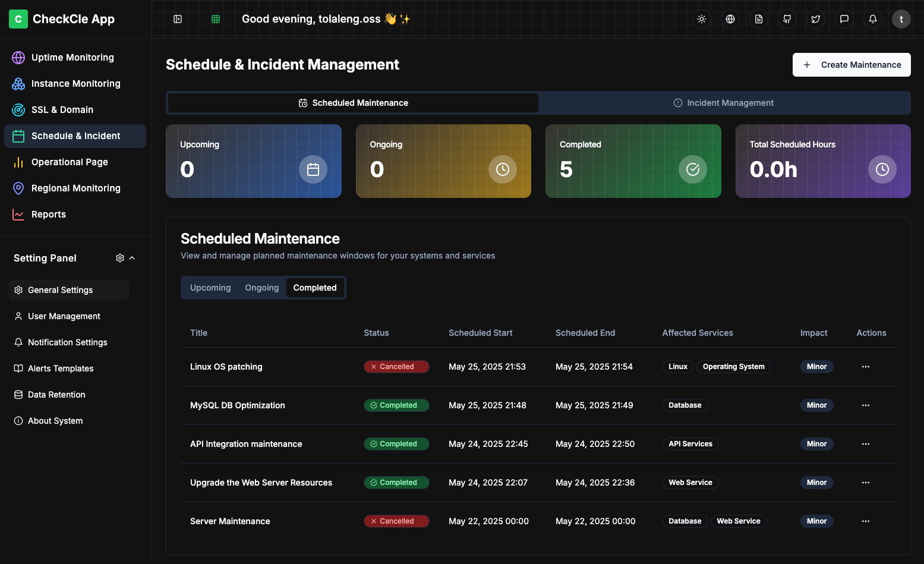
Task: Open the documentation file icon
Action: [x=758, y=18]
